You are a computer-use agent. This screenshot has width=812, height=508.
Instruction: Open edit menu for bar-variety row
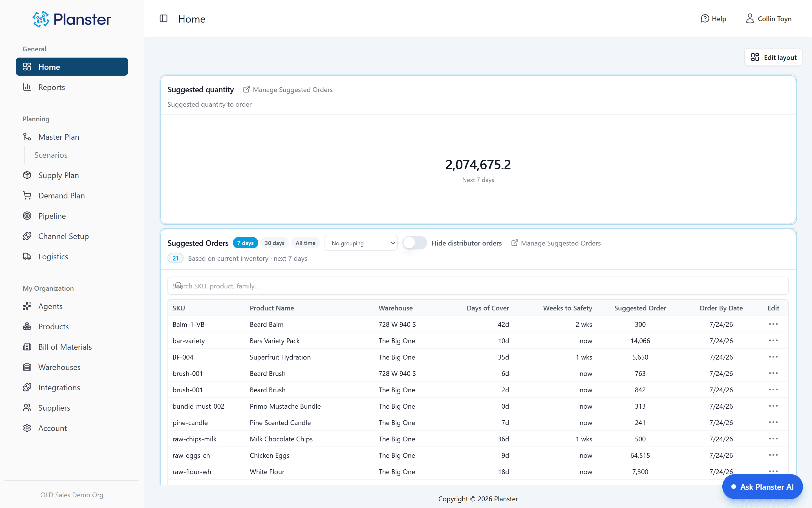click(773, 341)
